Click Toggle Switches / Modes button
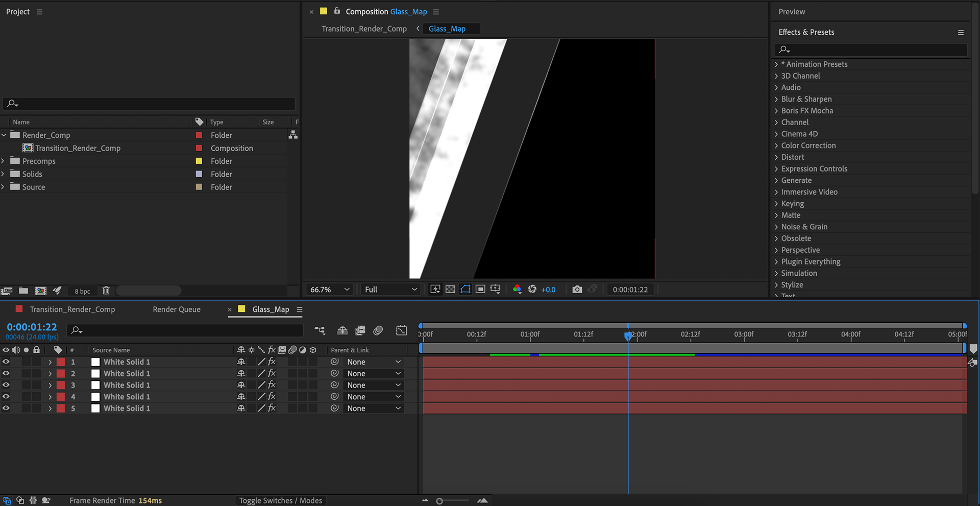 pos(281,501)
